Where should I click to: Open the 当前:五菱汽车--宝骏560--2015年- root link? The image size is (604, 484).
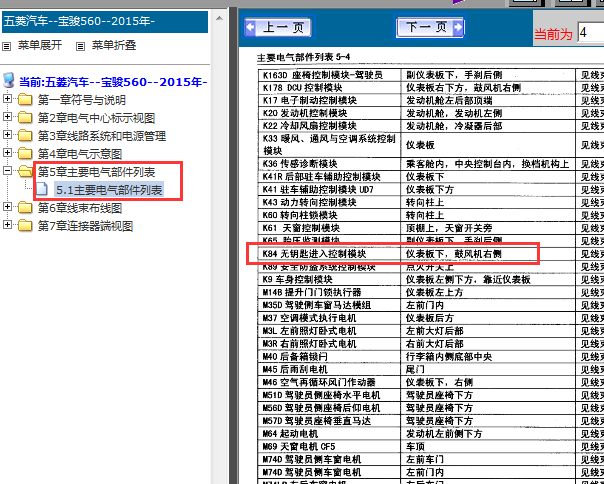pyautogui.click(x=113, y=82)
